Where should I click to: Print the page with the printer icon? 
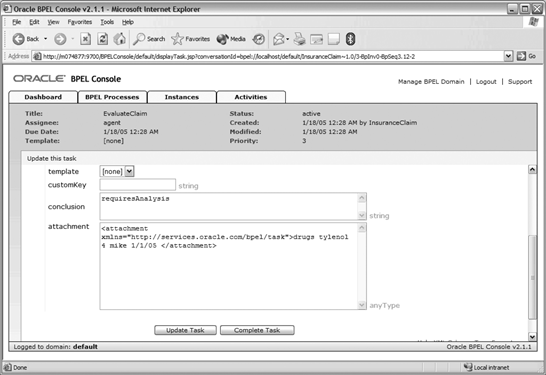pos(299,39)
